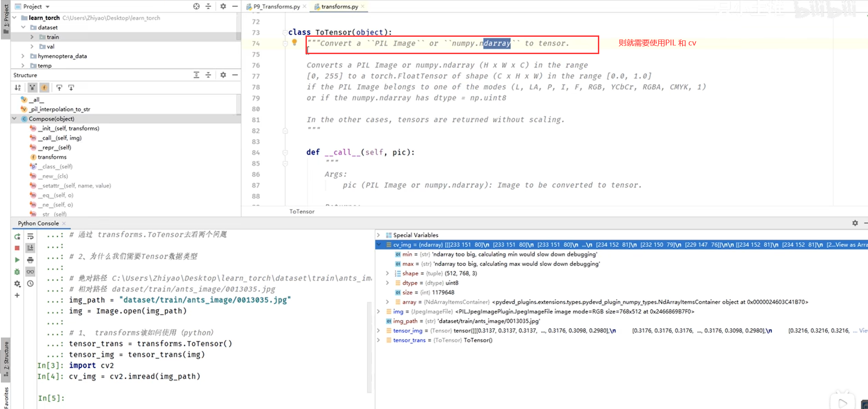Locate current file in Project panel
The width and height of the screenshot is (868, 409).
(x=196, y=6)
